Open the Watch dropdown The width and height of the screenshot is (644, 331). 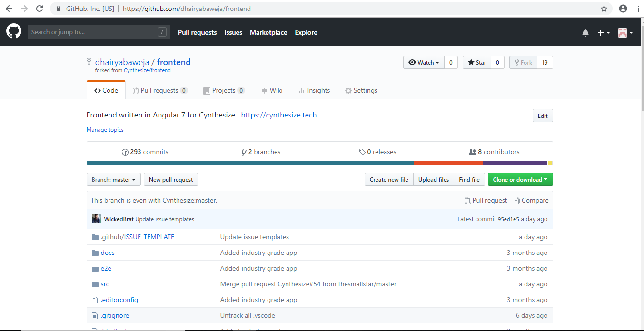[x=424, y=63]
